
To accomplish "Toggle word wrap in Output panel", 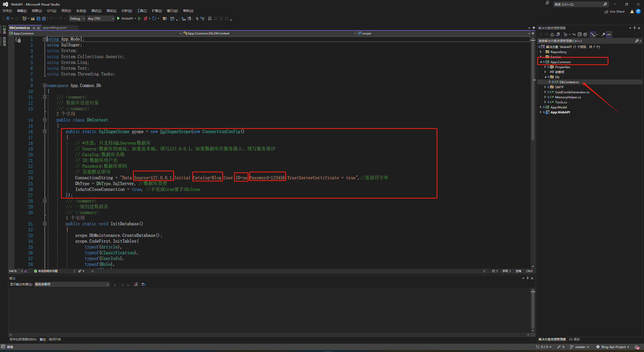I will [143, 284].
